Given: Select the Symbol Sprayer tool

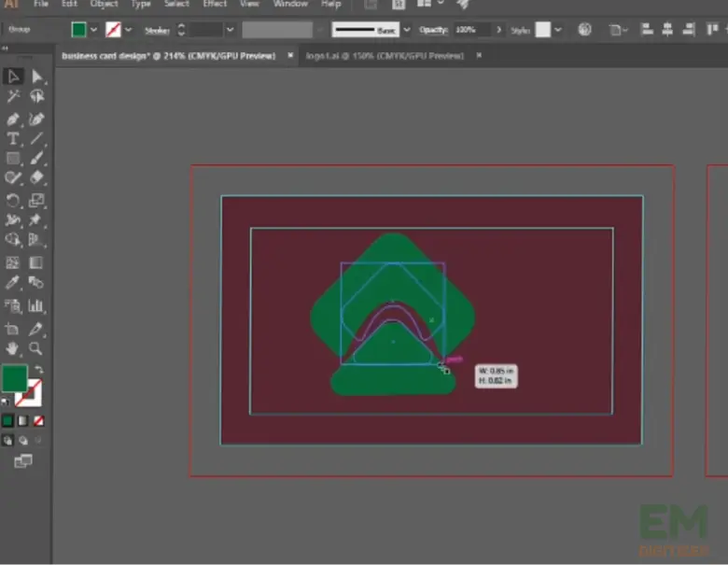Looking at the screenshot, I should (13, 305).
